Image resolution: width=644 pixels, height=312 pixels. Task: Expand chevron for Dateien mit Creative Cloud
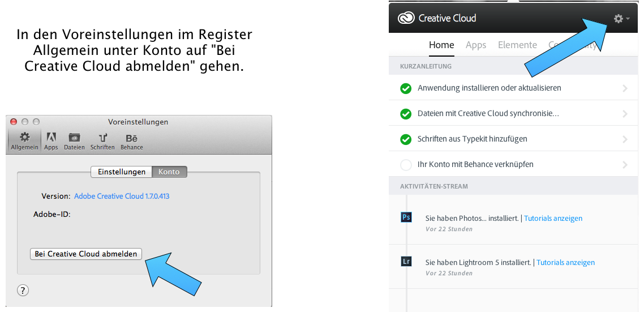pyautogui.click(x=625, y=113)
